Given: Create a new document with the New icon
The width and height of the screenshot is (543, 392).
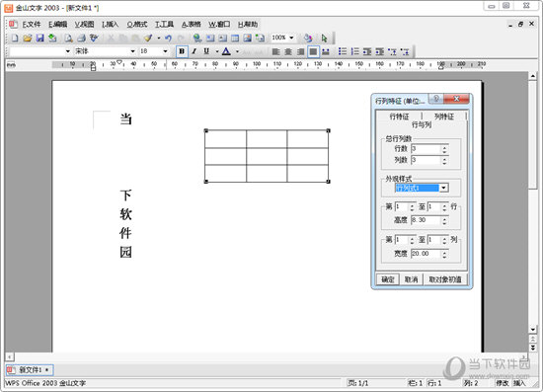Looking at the screenshot, I should pyautogui.click(x=15, y=38).
